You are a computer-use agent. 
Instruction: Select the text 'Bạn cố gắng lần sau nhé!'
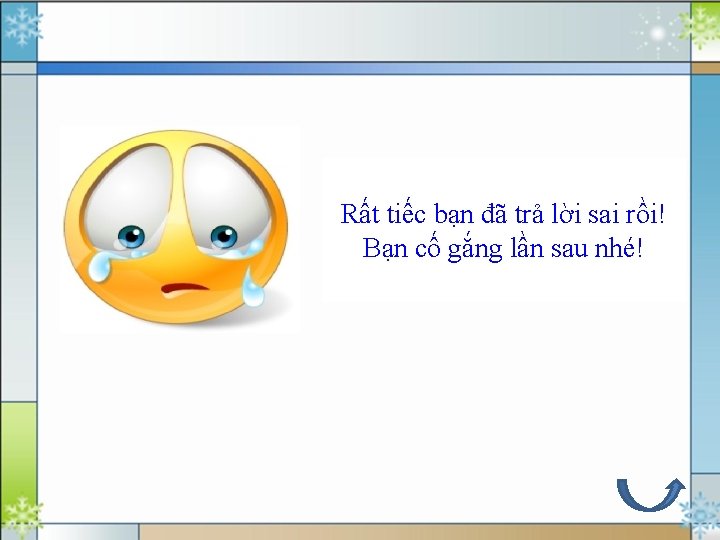(x=502, y=249)
